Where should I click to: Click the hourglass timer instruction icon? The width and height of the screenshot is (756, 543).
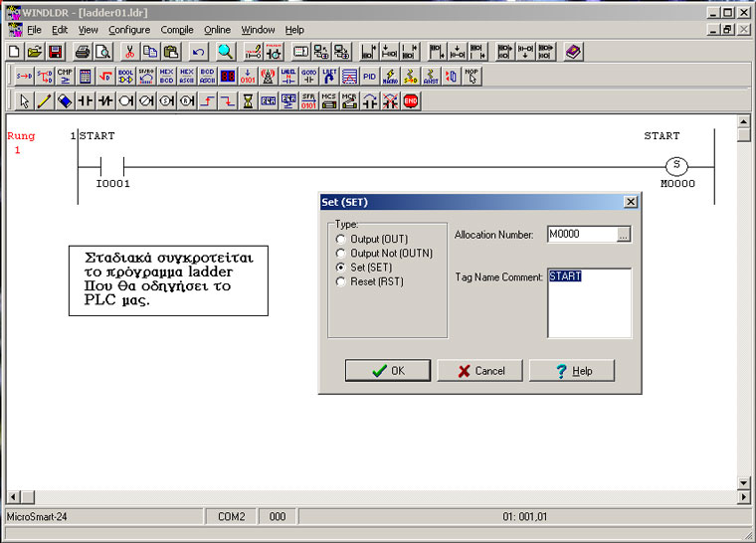(x=248, y=101)
